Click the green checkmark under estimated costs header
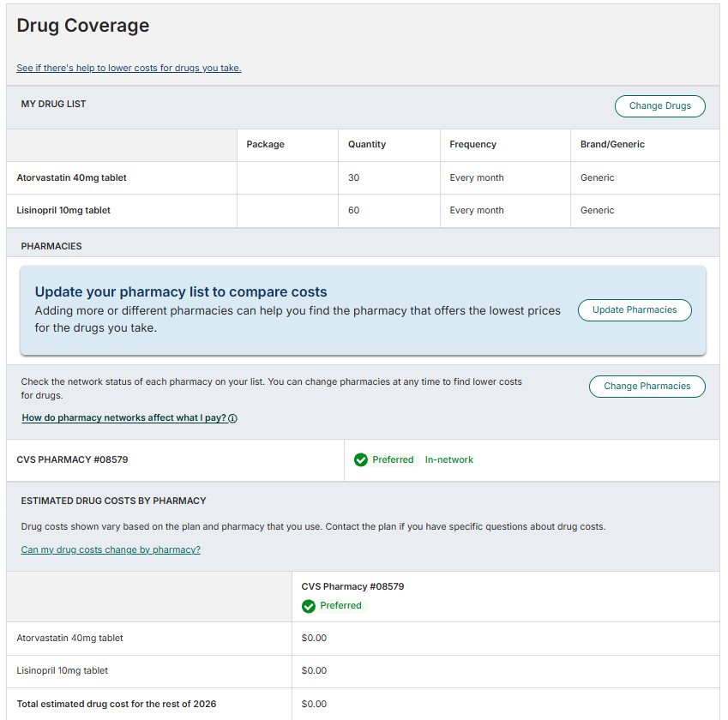 click(x=309, y=606)
